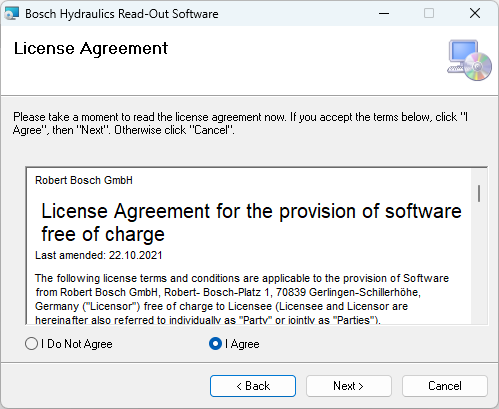Image resolution: width=499 pixels, height=409 pixels.
Task: Click the scrollbar track below the thumb
Action: 479,263
